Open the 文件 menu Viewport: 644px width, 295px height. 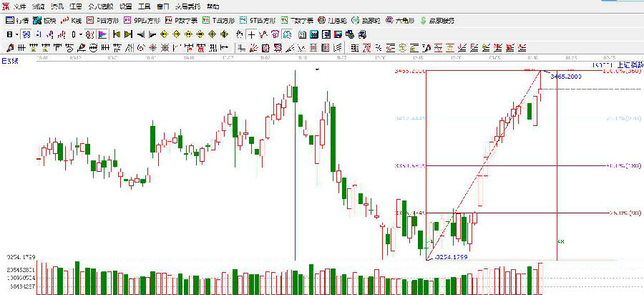(19, 6)
